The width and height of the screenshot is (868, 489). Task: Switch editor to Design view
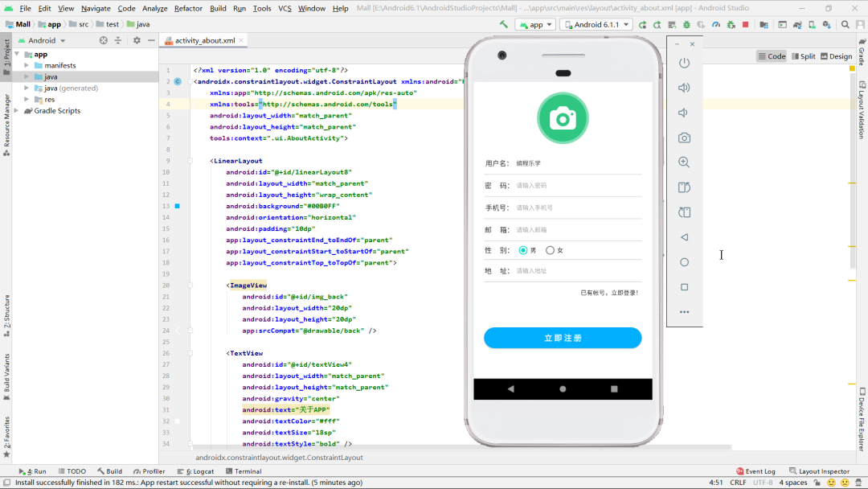pos(837,56)
